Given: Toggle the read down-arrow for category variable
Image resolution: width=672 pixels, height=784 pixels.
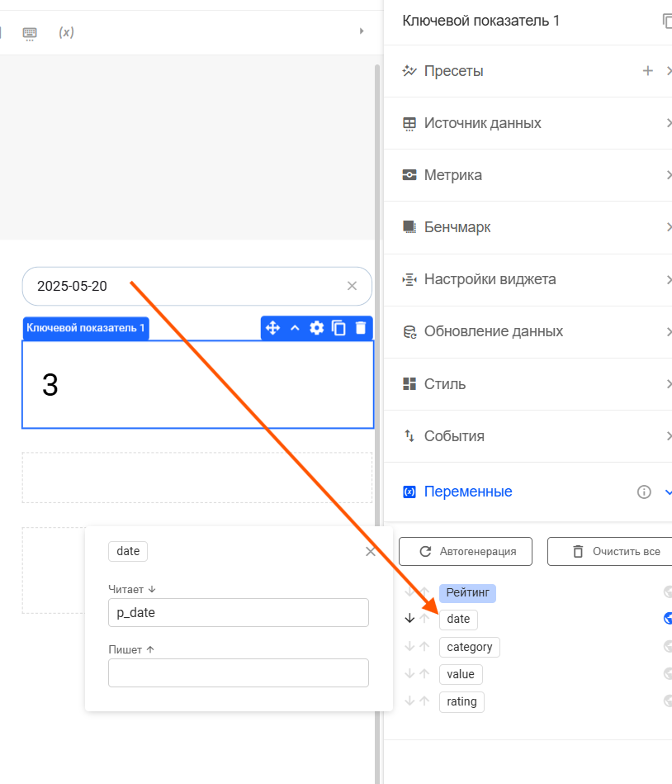Looking at the screenshot, I should coord(409,647).
